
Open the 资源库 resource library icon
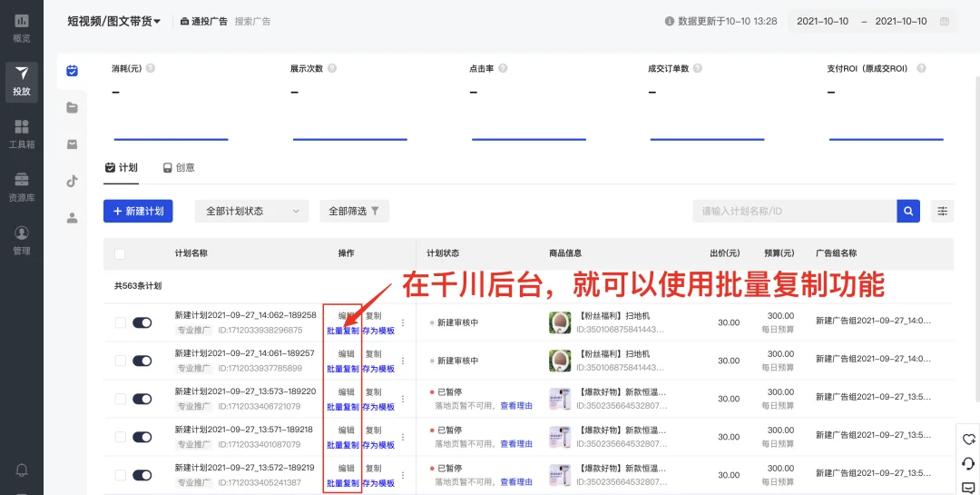point(21,187)
